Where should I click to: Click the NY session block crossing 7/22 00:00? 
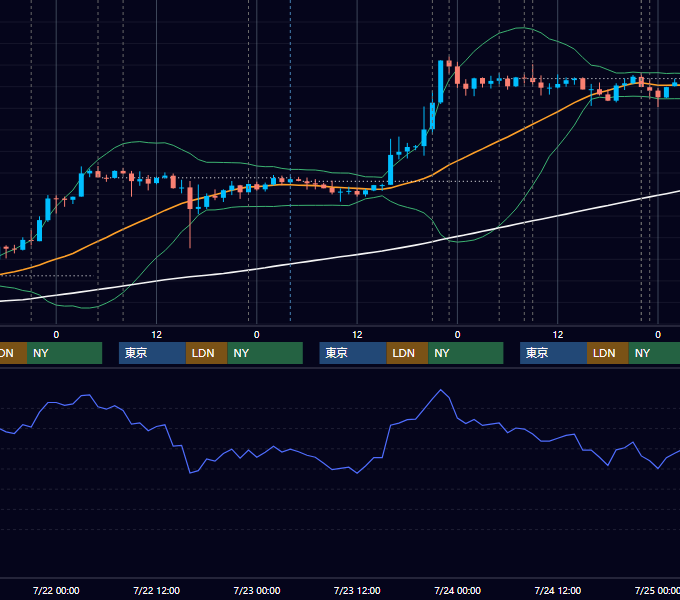(x=64, y=353)
